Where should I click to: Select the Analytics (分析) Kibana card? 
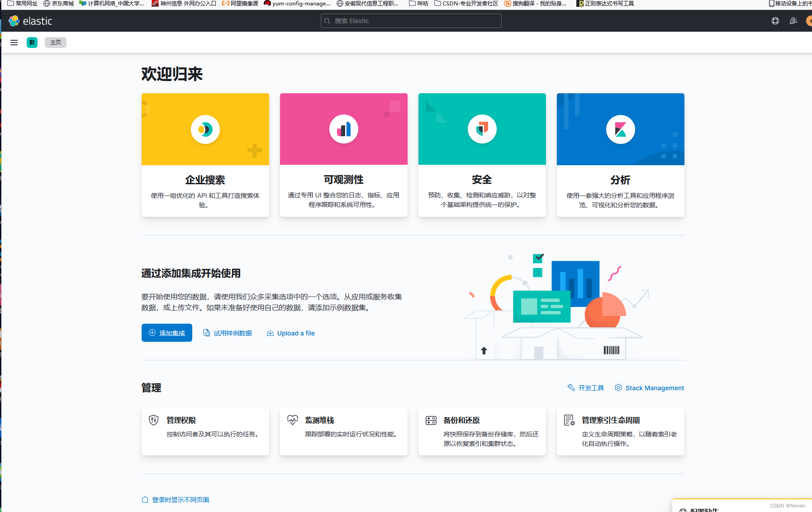click(x=620, y=155)
